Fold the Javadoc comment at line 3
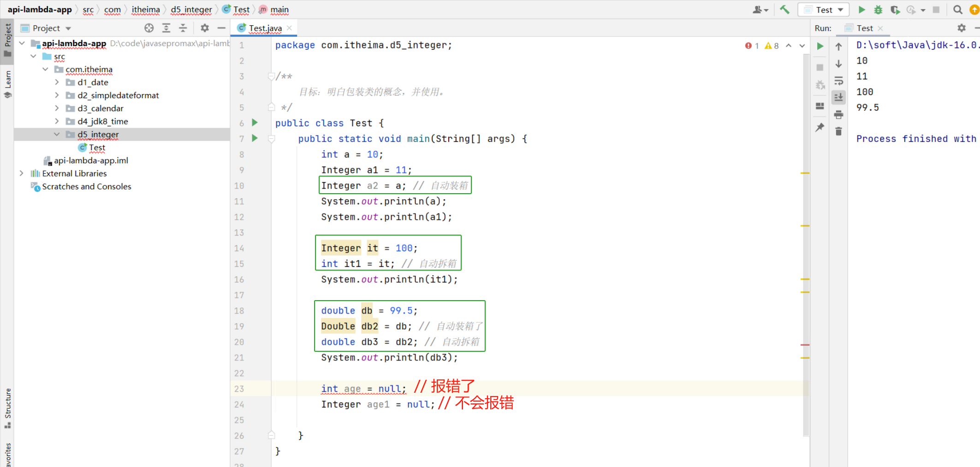The width and height of the screenshot is (980, 467). [271, 76]
